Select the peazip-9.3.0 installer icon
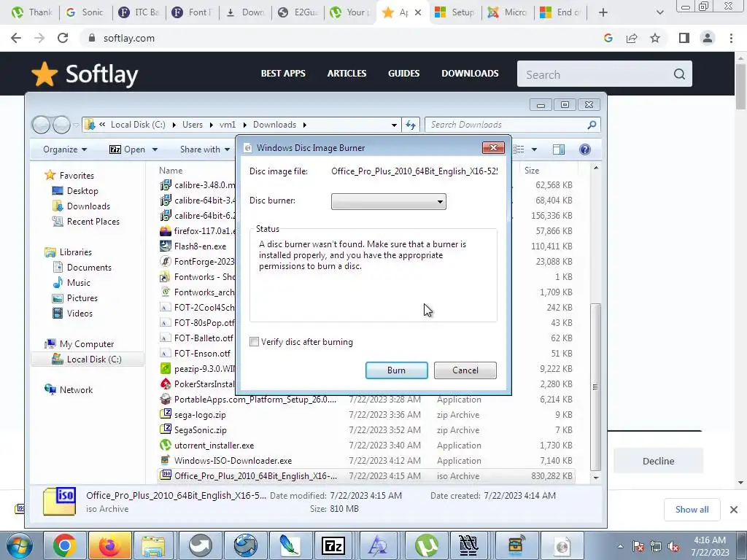Image resolution: width=747 pixels, height=560 pixels. (x=166, y=368)
